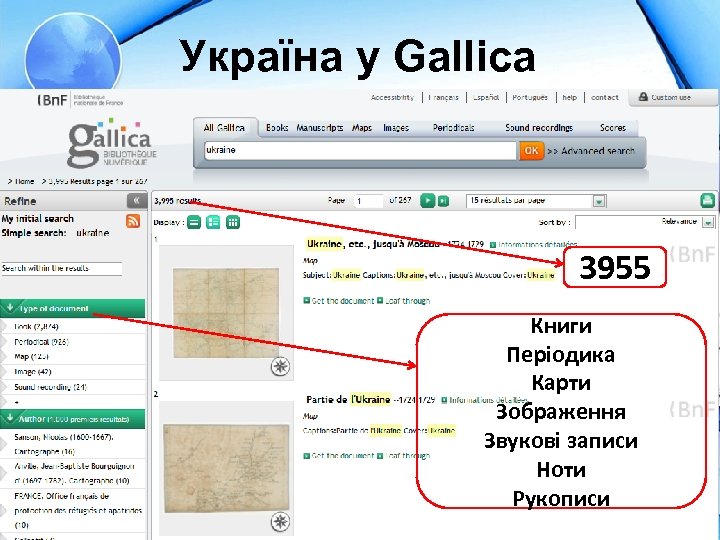Image resolution: width=720 pixels, height=540 pixels.
Task: Filter by Sound recording document type
Action: pos(51,387)
